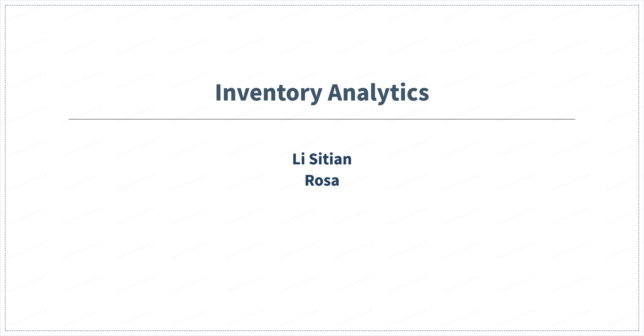The height and width of the screenshot is (336, 644).
Task: Click the bottom edge of the dashed border
Action: tap(322, 331)
